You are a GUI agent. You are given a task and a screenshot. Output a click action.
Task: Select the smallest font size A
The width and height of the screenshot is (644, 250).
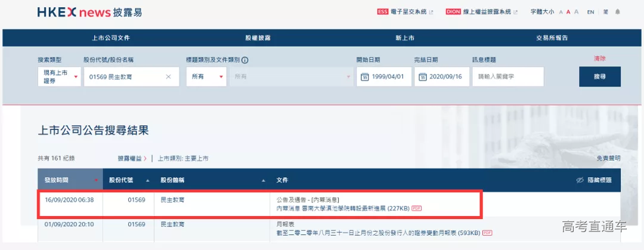pyautogui.click(x=561, y=12)
